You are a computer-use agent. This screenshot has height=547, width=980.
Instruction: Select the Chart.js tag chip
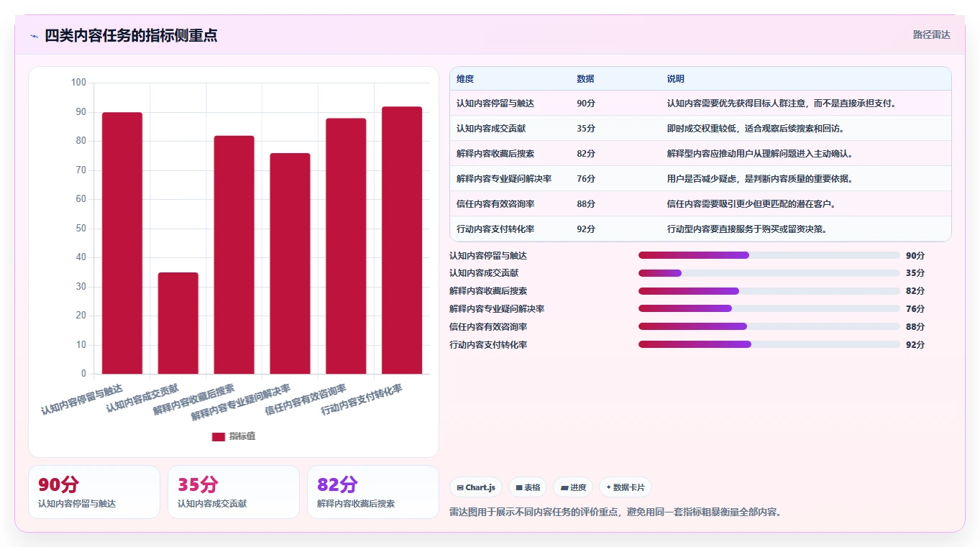click(476, 487)
